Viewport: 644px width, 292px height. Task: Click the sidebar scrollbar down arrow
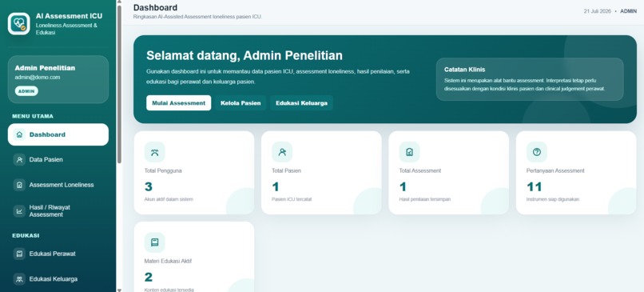[x=119, y=290]
